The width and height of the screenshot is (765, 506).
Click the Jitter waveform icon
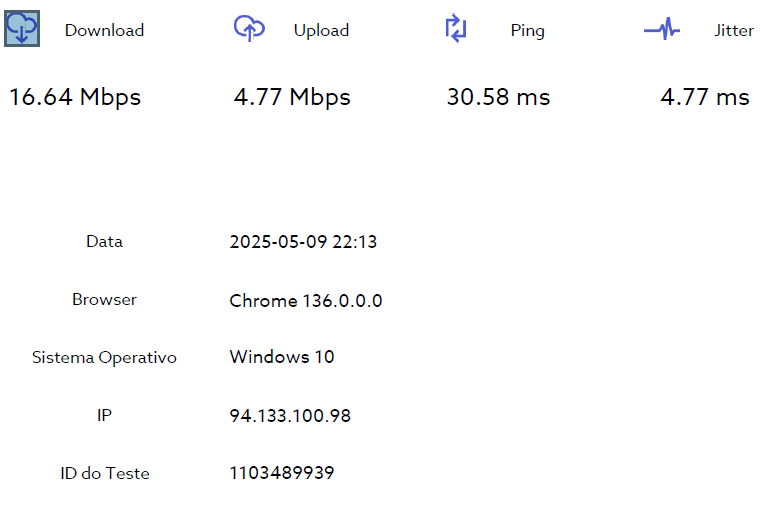pos(662,29)
